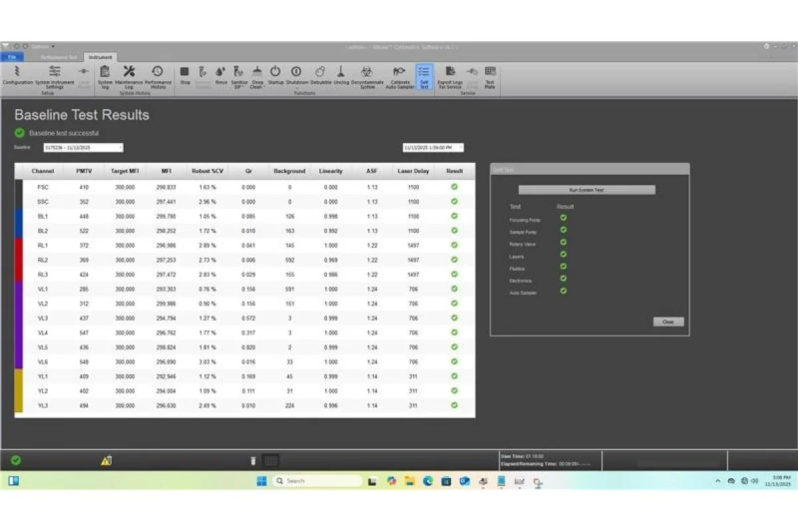This screenshot has height=532, width=798.
Task: Click the System Log icon
Action: tap(104, 74)
